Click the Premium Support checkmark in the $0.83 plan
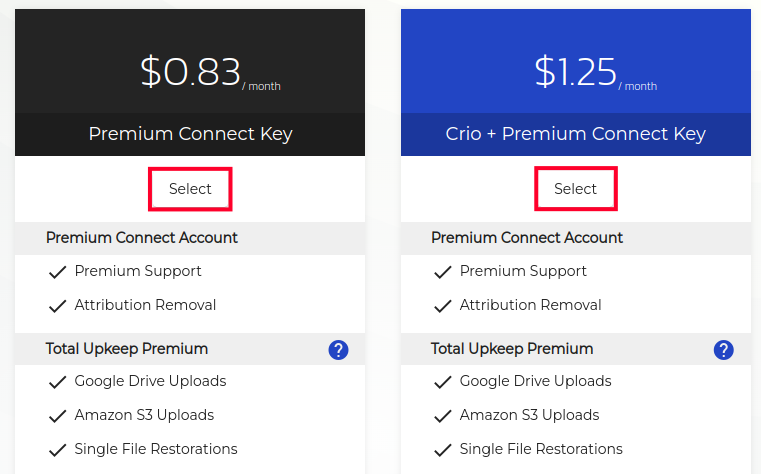The height and width of the screenshot is (474, 761). tap(56, 272)
